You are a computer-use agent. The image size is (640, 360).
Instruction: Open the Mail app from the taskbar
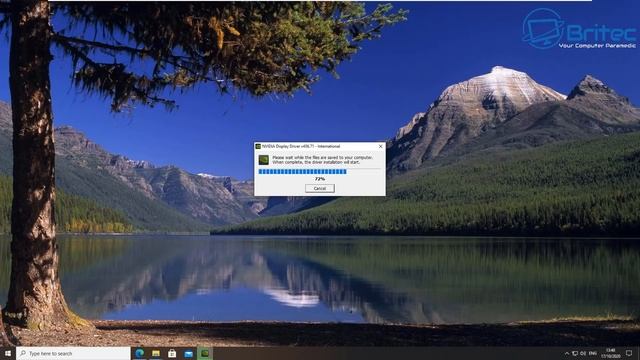tap(188, 353)
